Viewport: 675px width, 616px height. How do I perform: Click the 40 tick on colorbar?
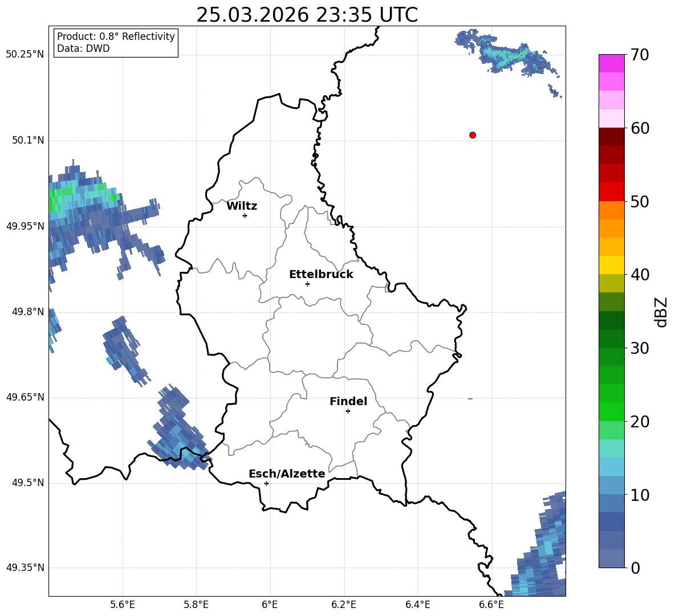click(x=639, y=275)
